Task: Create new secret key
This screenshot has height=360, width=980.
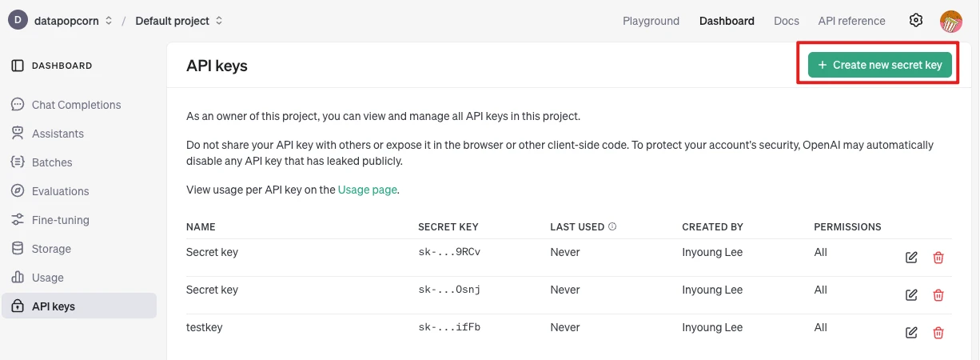Action: pos(879,65)
